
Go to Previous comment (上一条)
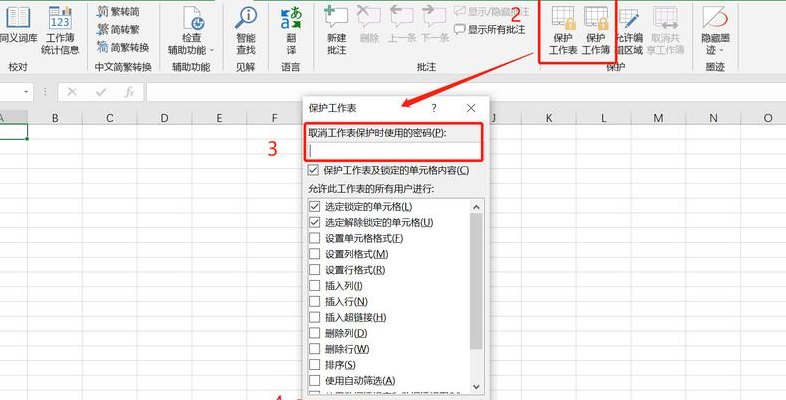pyautogui.click(x=402, y=25)
